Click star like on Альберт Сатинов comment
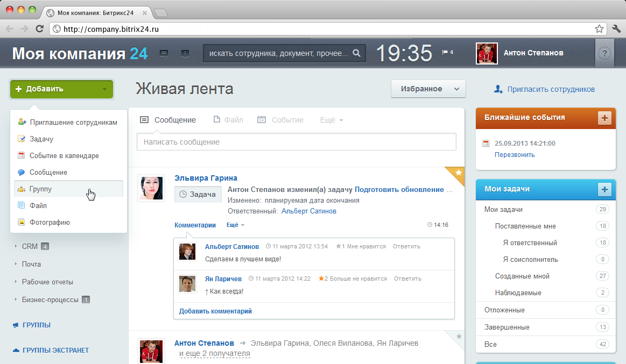626x364 pixels. click(339, 246)
